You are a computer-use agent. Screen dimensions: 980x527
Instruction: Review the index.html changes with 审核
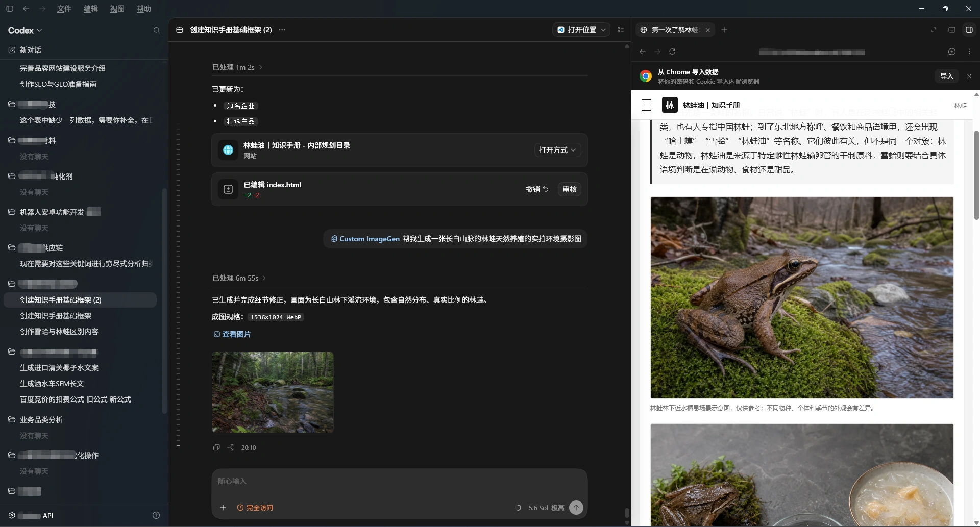(570, 189)
